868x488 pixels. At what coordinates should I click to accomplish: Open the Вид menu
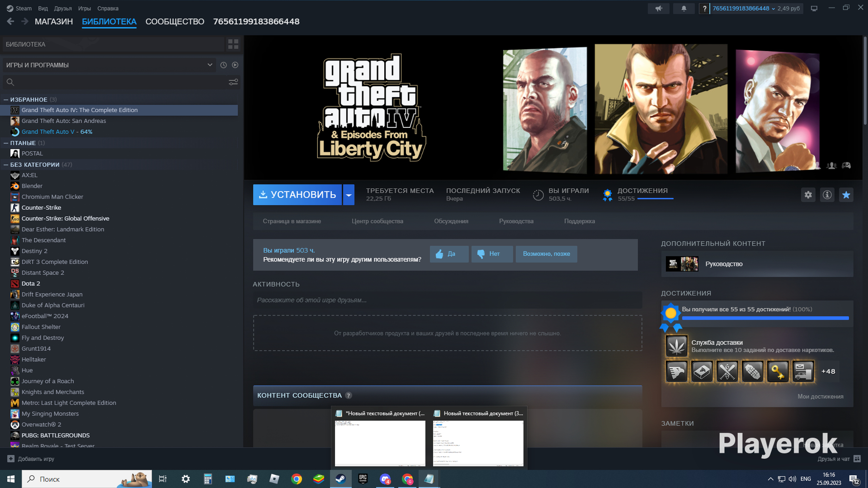click(43, 8)
